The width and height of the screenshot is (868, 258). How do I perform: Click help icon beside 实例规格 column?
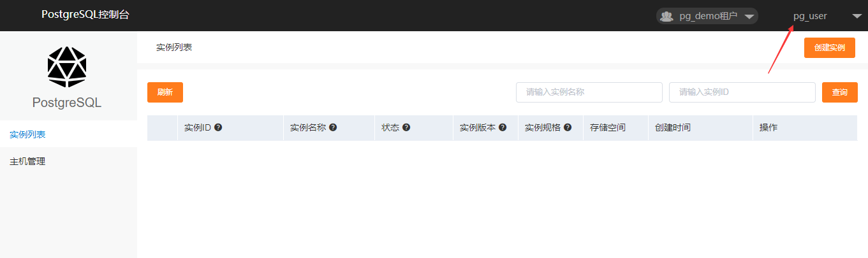(568, 127)
